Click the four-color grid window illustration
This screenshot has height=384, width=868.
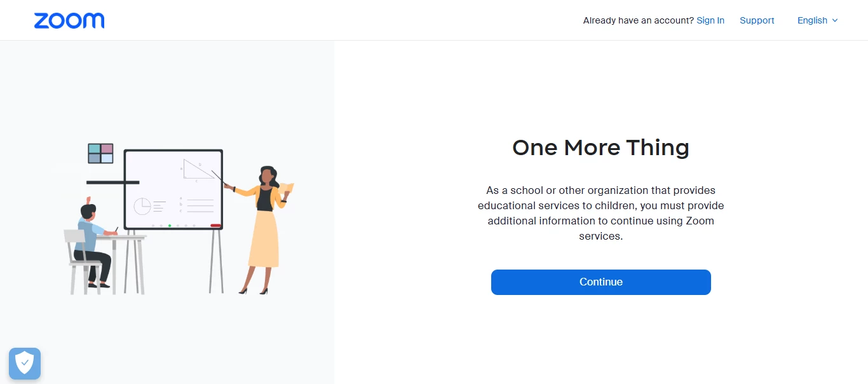pos(100,153)
